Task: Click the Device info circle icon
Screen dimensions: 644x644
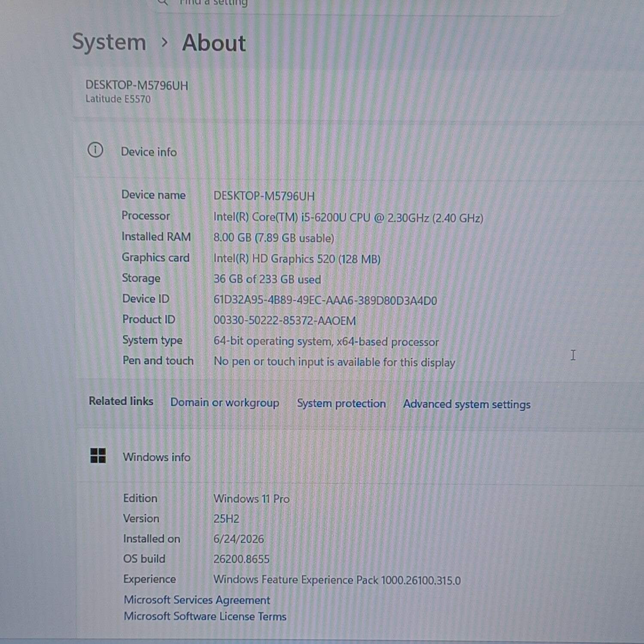Action: pyautogui.click(x=95, y=150)
